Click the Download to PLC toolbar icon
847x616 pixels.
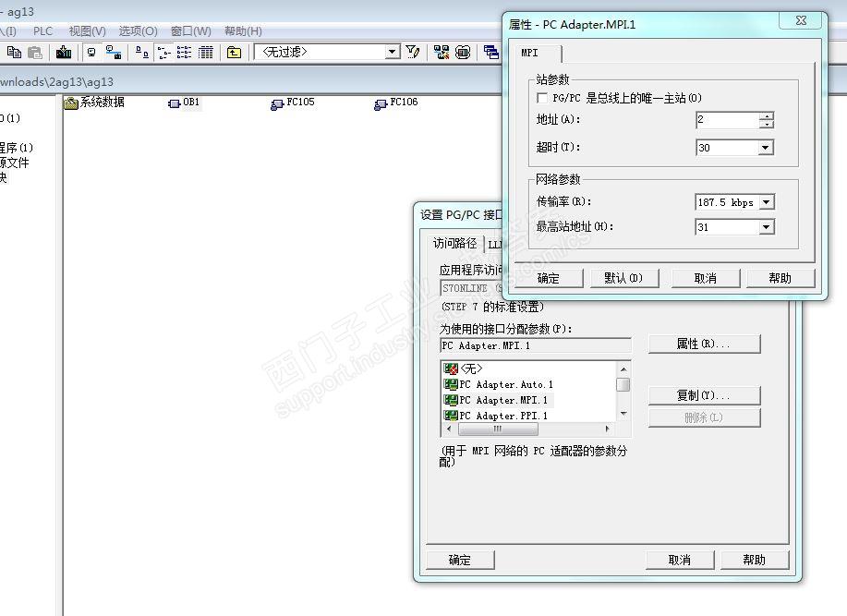tap(64, 53)
